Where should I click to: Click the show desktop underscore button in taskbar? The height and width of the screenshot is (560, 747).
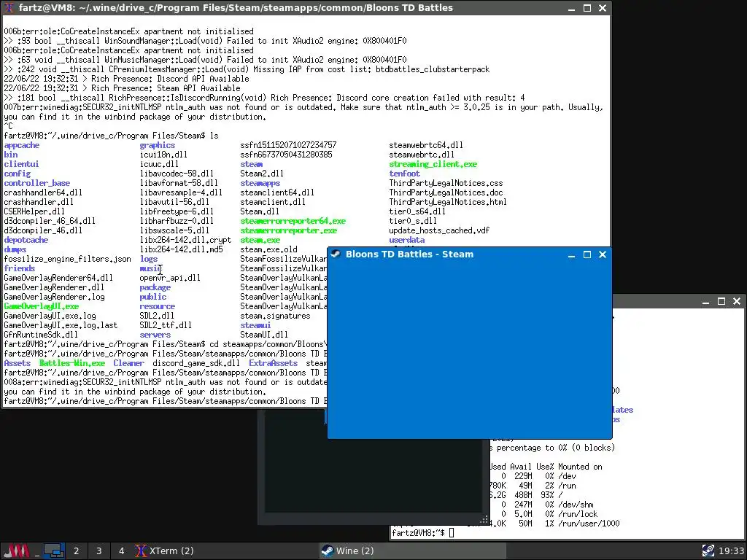coord(36,551)
